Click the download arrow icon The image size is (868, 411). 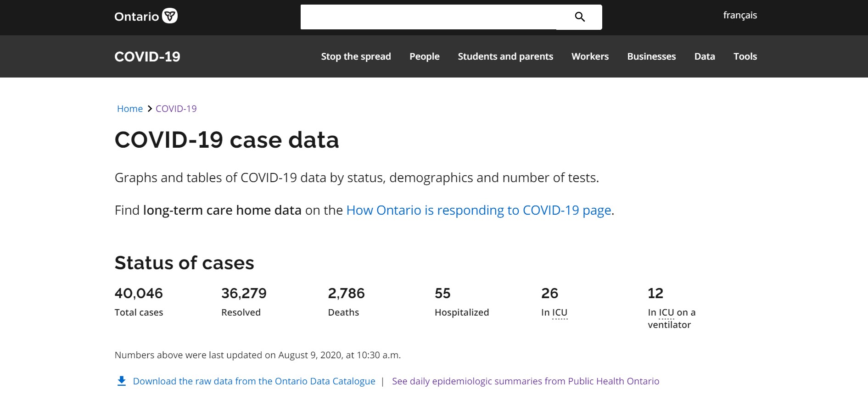tap(122, 381)
